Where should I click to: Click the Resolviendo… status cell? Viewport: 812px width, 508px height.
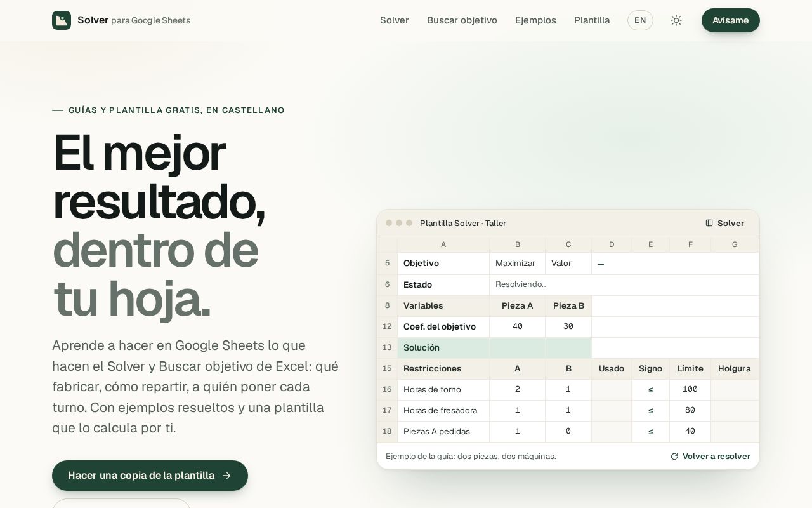624,284
